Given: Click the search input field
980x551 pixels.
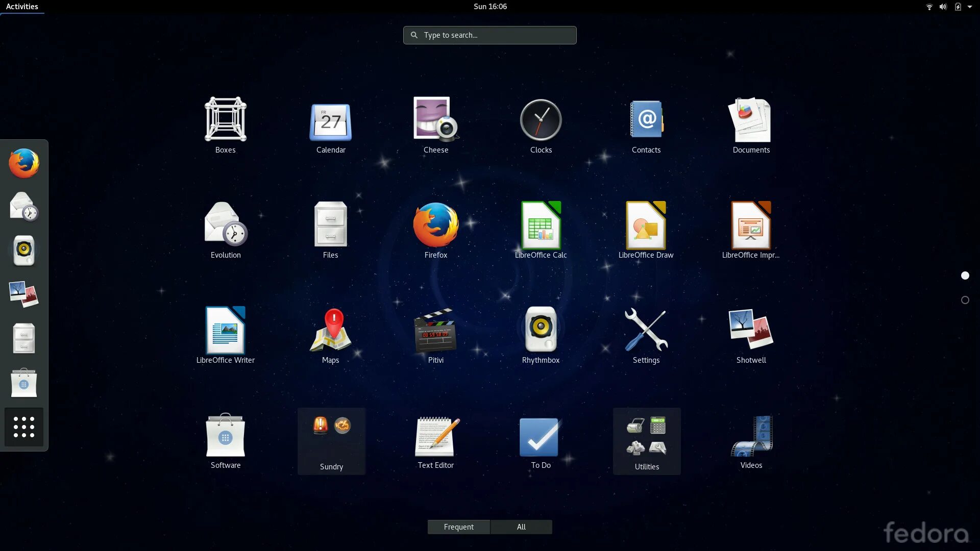Looking at the screenshot, I should (x=490, y=34).
